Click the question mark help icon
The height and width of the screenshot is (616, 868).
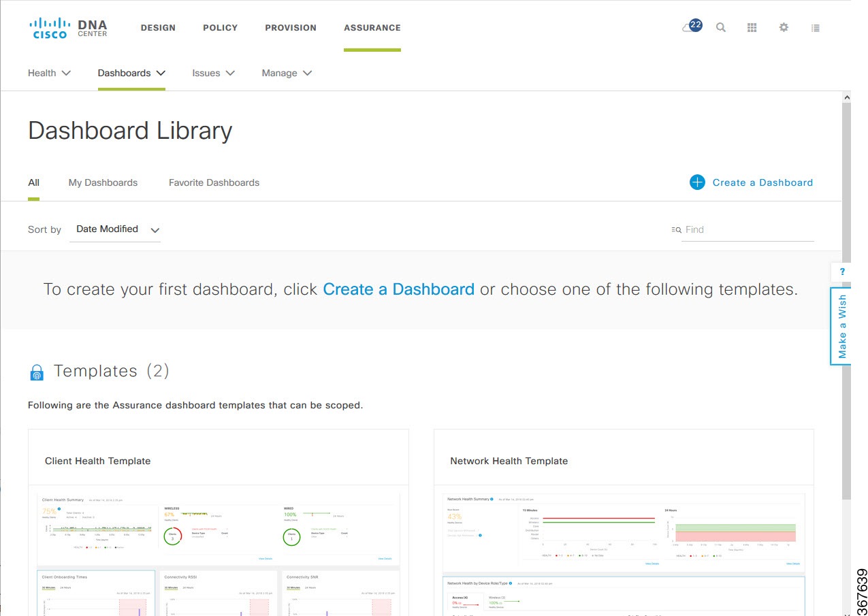point(842,272)
